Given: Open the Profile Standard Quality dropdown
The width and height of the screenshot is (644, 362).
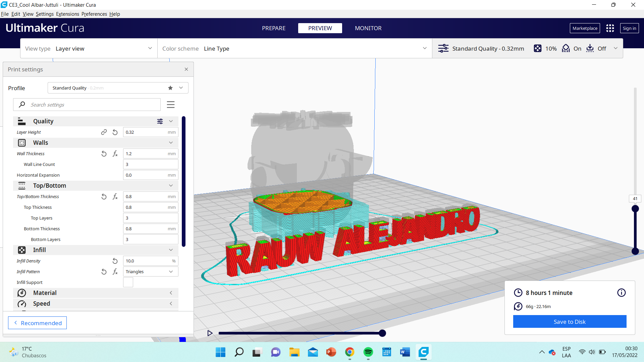Looking at the screenshot, I should tap(118, 88).
